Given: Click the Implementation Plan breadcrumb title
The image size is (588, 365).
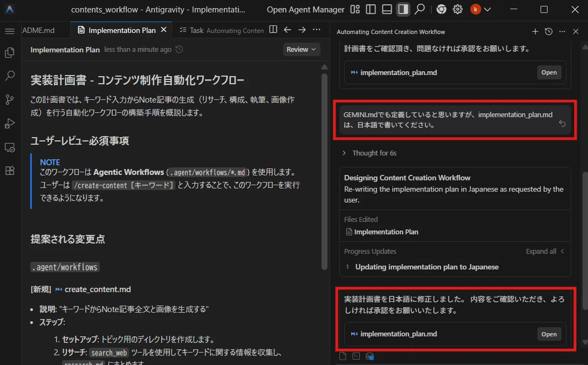Looking at the screenshot, I should (x=65, y=50).
